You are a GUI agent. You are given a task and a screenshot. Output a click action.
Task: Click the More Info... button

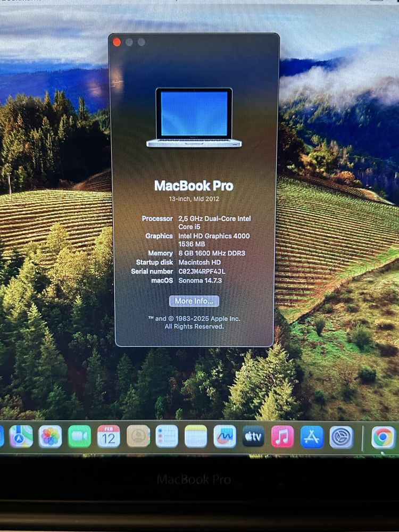(x=194, y=301)
